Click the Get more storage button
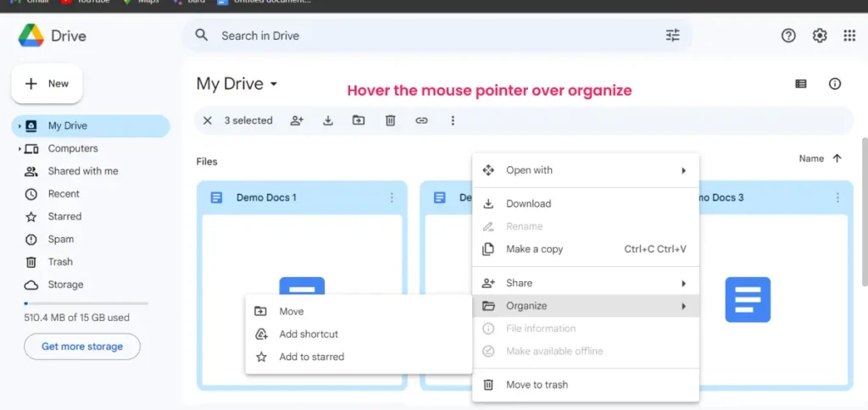 82,346
